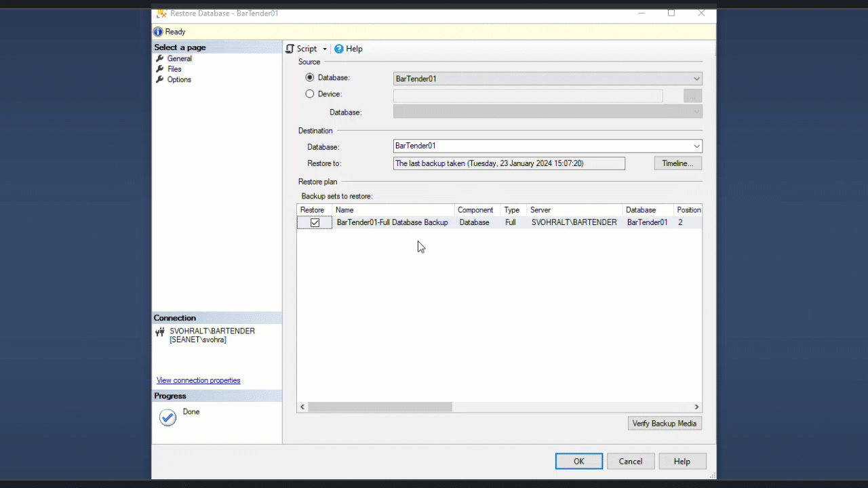
Task: Click the SVOHRALT\BARTENDER server cell
Action: pos(574,222)
